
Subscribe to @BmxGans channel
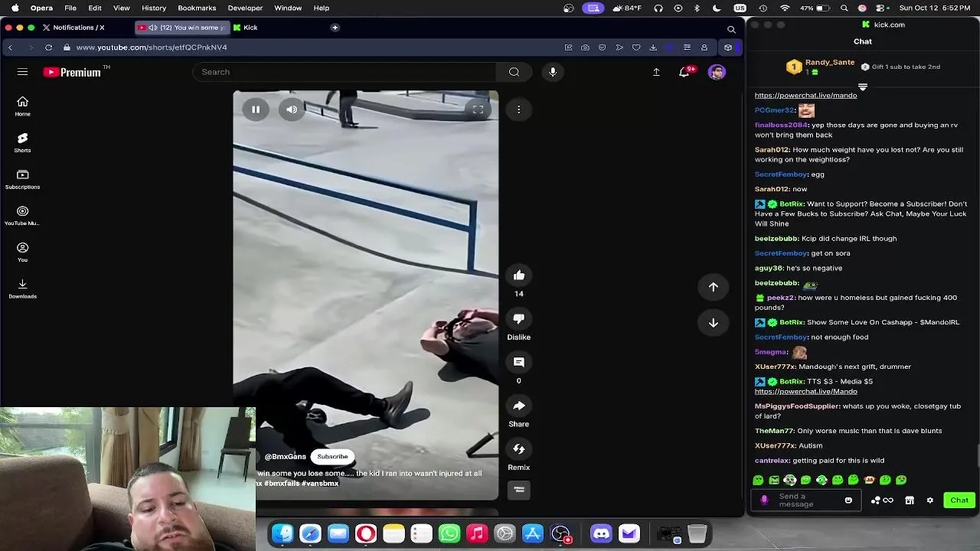(x=332, y=457)
